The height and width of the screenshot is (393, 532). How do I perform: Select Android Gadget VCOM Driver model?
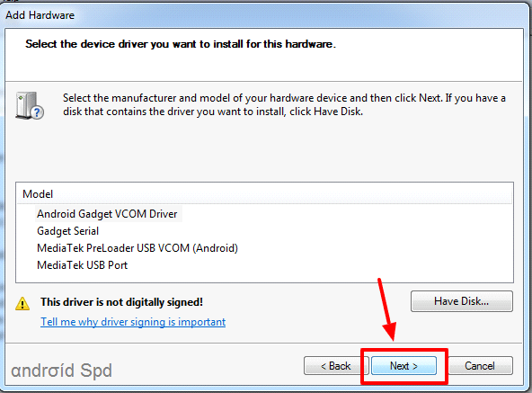pos(107,214)
